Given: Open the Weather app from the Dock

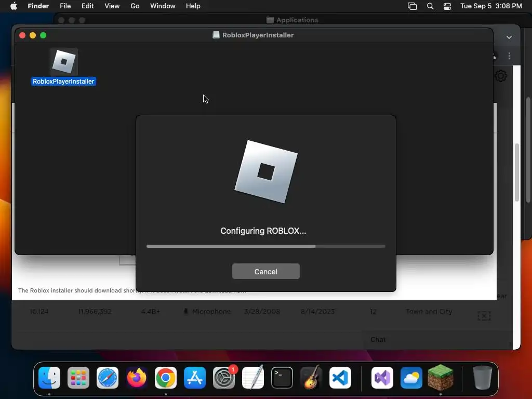Looking at the screenshot, I should coord(411,378).
